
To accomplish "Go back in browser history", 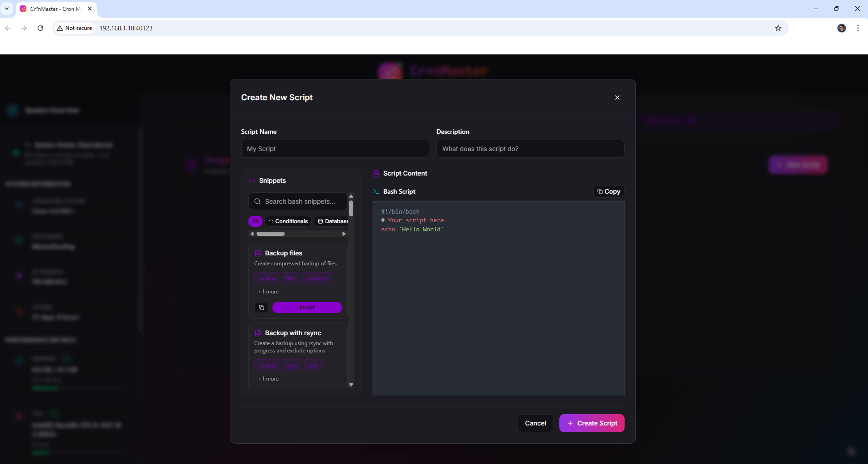I will coord(8,28).
